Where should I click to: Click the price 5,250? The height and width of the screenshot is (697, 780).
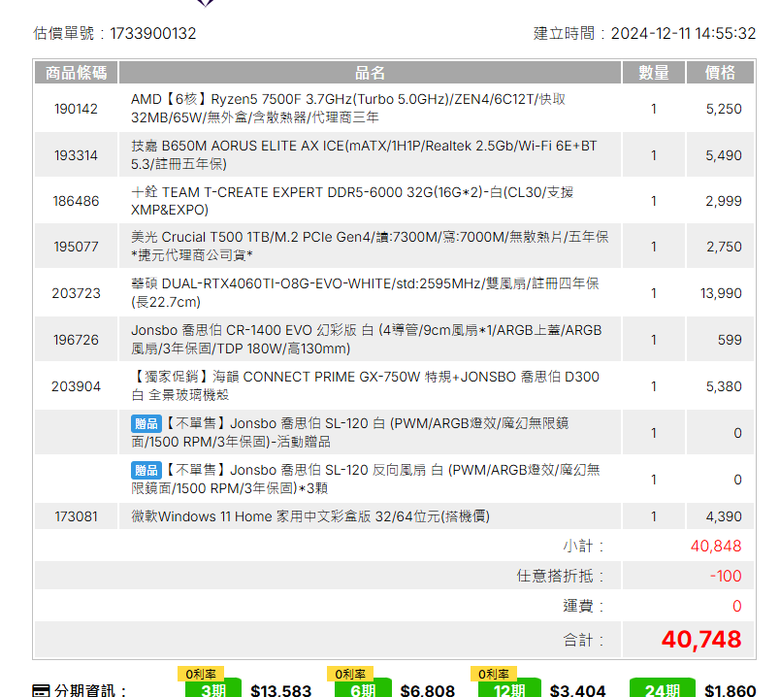coord(724,108)
